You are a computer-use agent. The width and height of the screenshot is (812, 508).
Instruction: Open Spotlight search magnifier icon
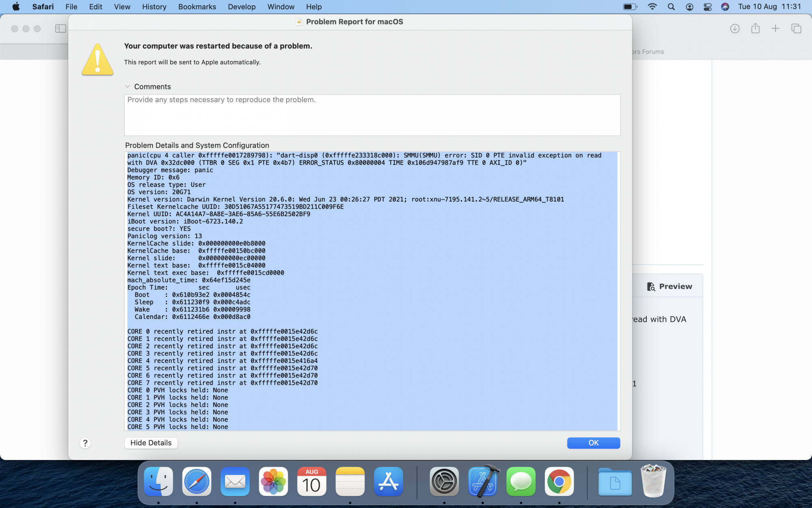coord(671,7)
